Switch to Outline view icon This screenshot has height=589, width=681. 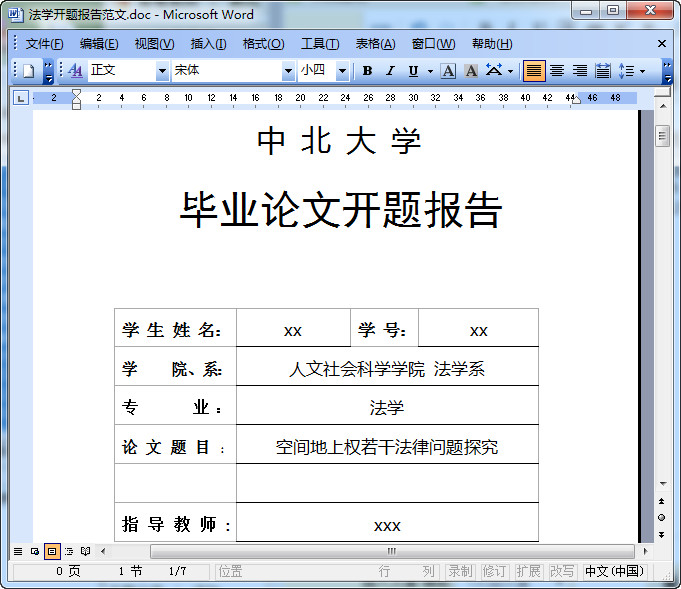pos(69,551)
